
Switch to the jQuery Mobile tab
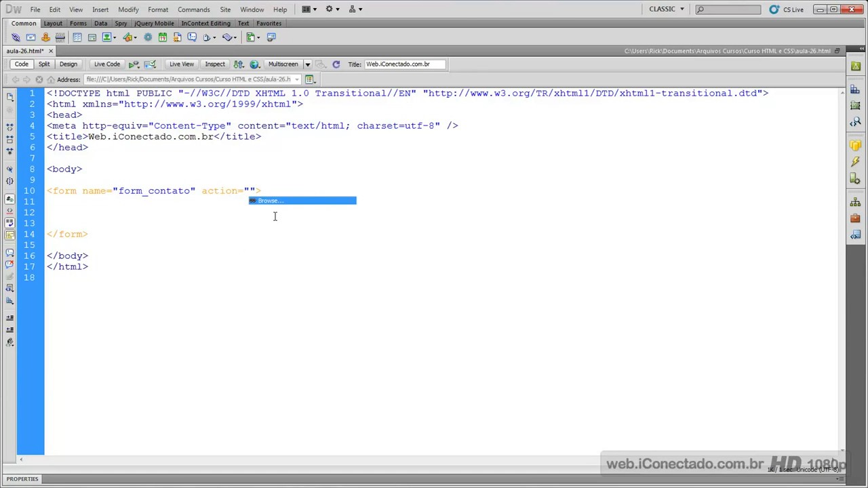154,23
